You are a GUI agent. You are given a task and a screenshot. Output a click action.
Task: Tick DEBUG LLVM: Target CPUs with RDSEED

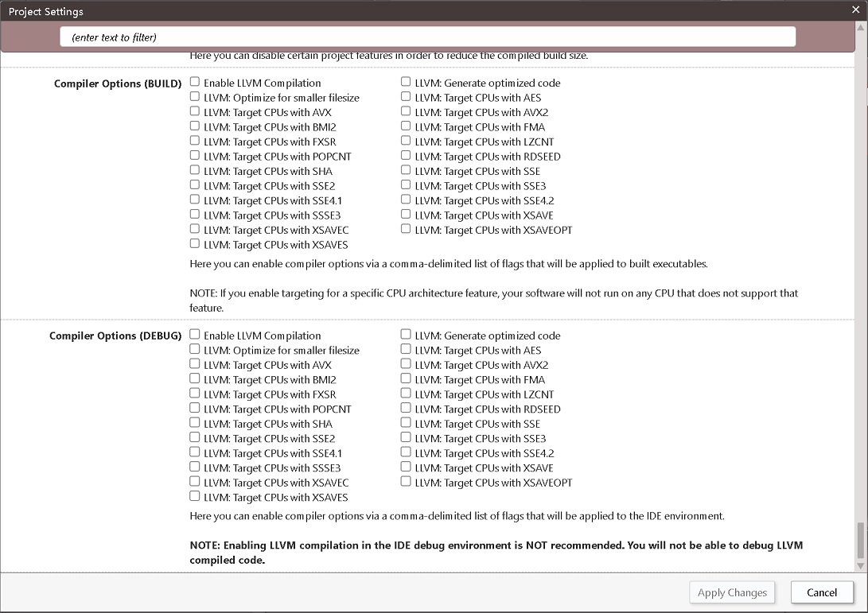point(406,409)
